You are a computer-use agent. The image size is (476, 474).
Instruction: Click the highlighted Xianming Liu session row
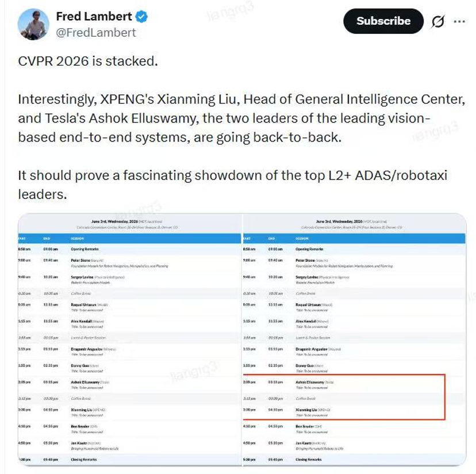pos(344,412)
